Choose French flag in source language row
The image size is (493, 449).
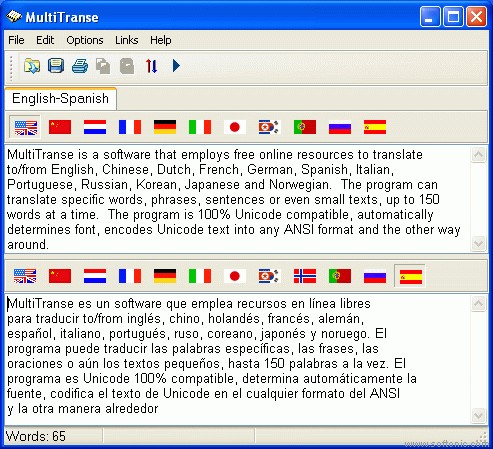pyautogui.click(x=130, y=127)
